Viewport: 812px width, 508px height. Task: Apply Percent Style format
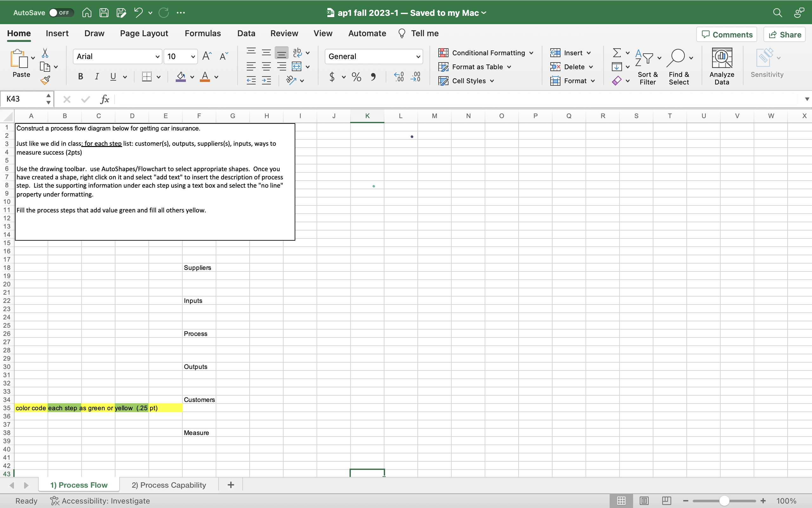point(356,77)
